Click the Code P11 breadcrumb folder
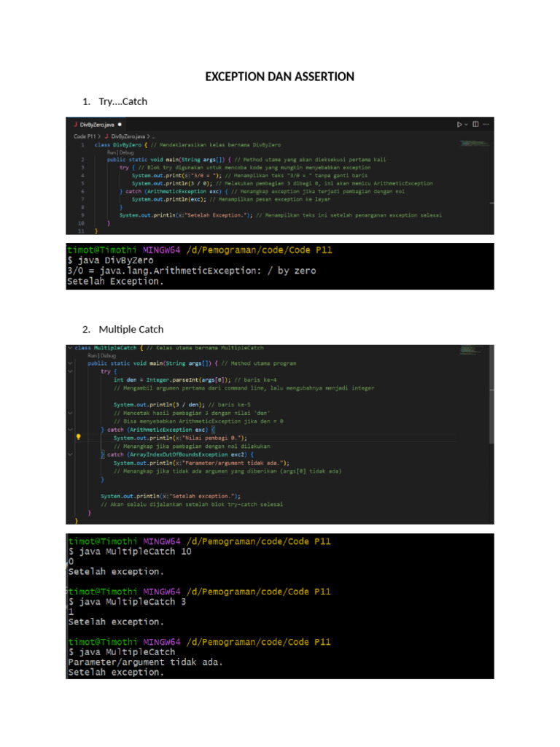Viewport: 560px width, 747px height. (x=85, y=136)
